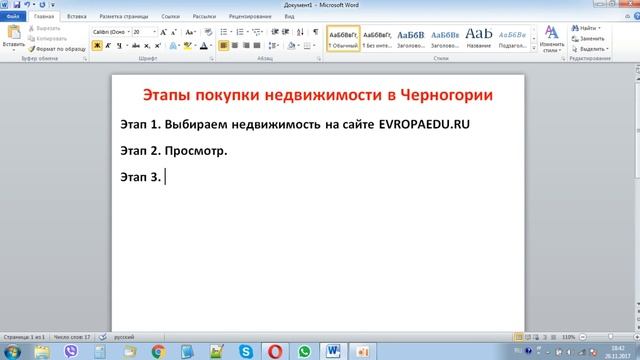Open the Выделить (Select) menu
The height and width of the screenshot is (360, 640).
(590, 49)
